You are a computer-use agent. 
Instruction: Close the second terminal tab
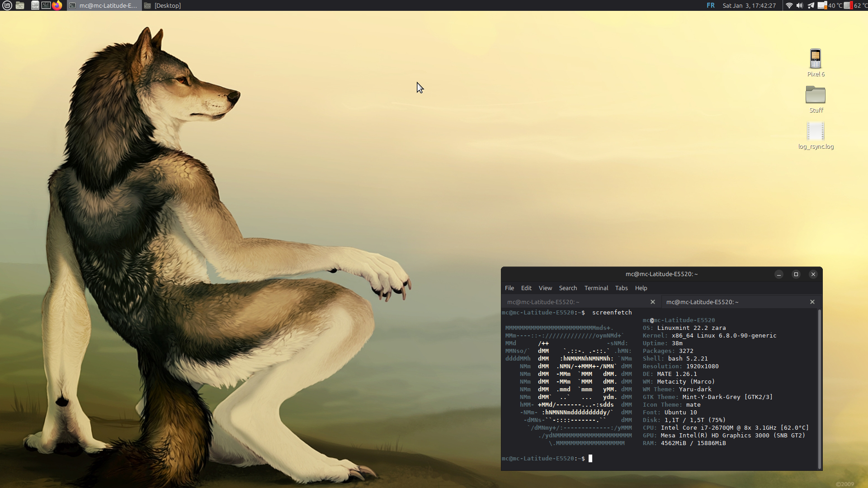tap(812, 302)
